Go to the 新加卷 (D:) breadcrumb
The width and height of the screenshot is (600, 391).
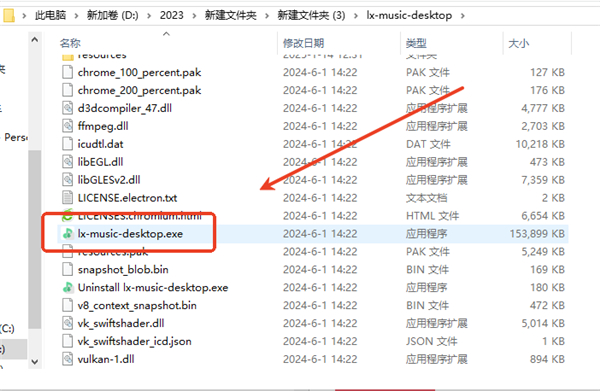click(x=112, y=15)
